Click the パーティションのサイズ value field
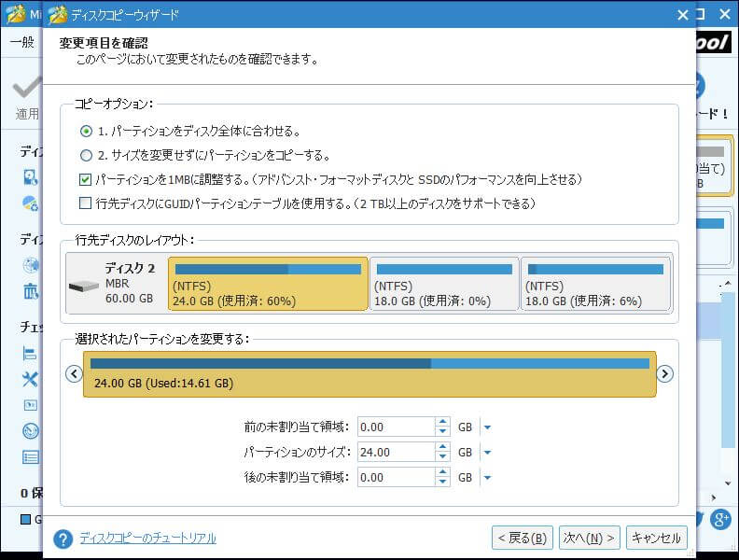Screen dimensions: 739x560 [x=396, y=452]
